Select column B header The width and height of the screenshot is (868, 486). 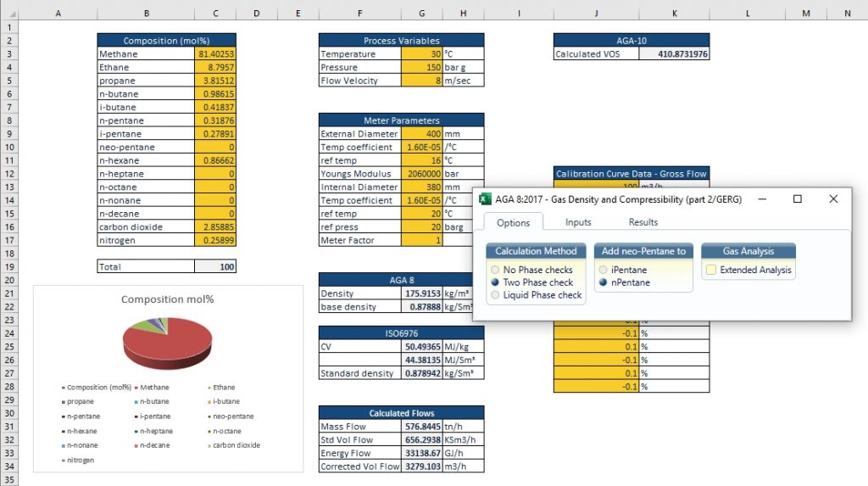point(146,14)
